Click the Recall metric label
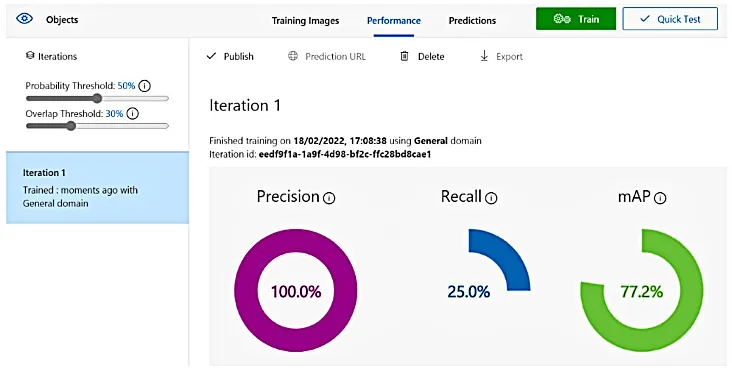 pyautogui.click(x=461, y=197)
